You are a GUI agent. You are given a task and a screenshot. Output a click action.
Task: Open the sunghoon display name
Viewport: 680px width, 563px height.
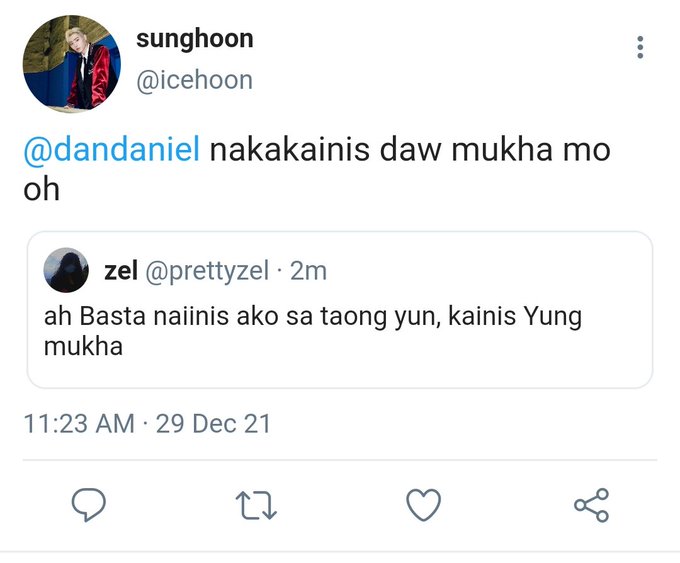[x=194, y=39]
